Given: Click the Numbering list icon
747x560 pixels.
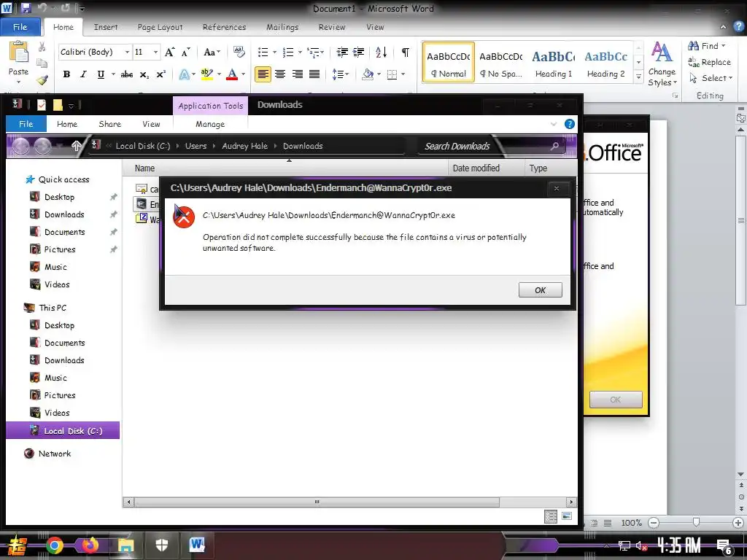Looking at the screenshot, I should tap(287, 52).
